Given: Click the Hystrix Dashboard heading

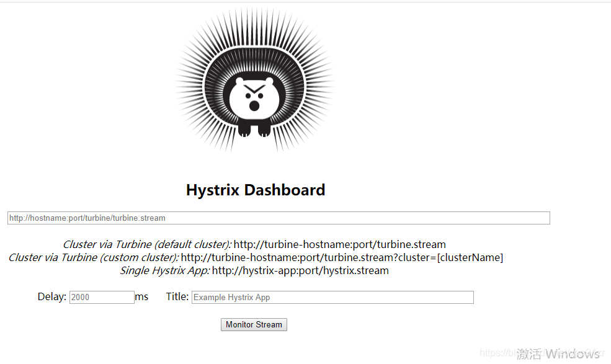Looking at the screenshot, I should tap(256, 190).
